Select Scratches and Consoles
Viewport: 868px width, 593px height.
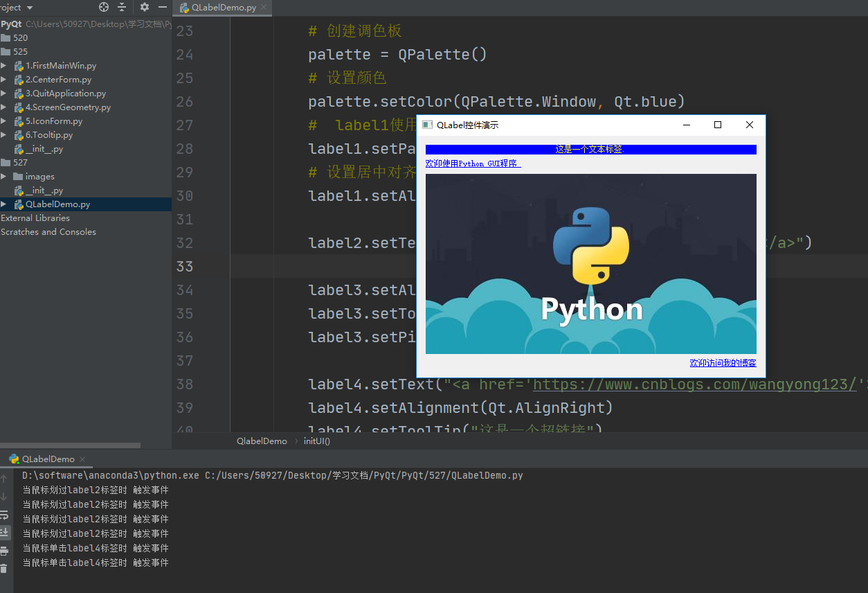[48, 232]
